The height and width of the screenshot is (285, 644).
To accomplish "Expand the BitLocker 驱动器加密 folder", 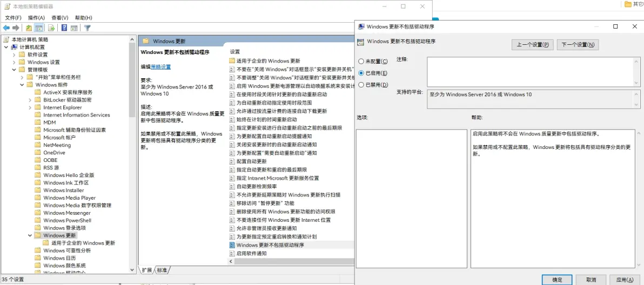I will [30, 100].
